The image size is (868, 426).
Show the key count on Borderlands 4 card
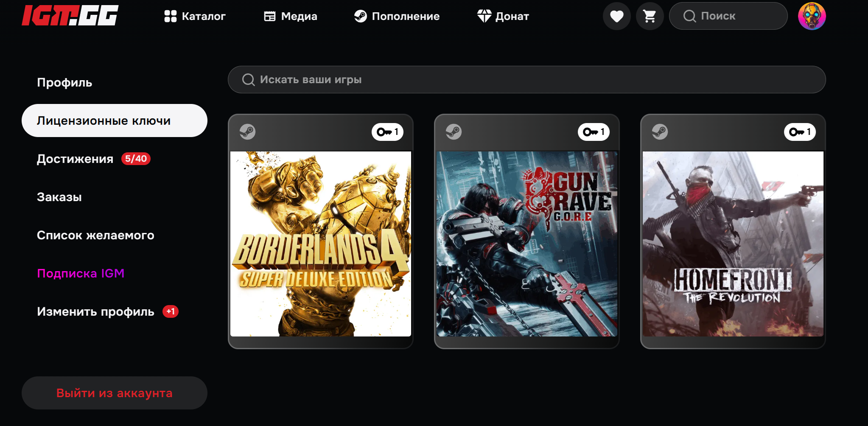tap(387, 132)
